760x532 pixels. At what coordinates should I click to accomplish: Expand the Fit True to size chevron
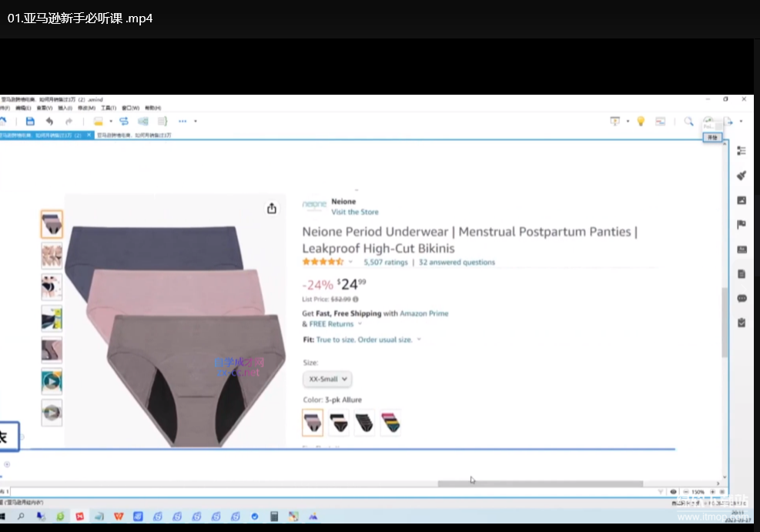419,340
